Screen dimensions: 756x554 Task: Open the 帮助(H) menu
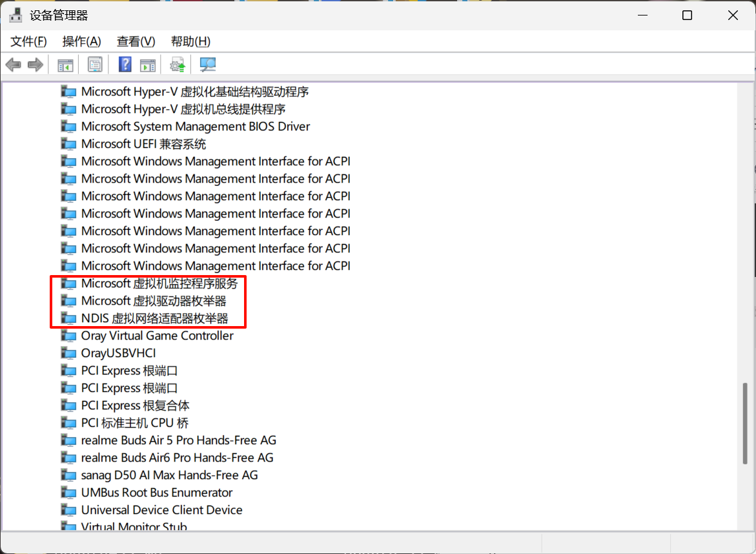coord(190,41)
